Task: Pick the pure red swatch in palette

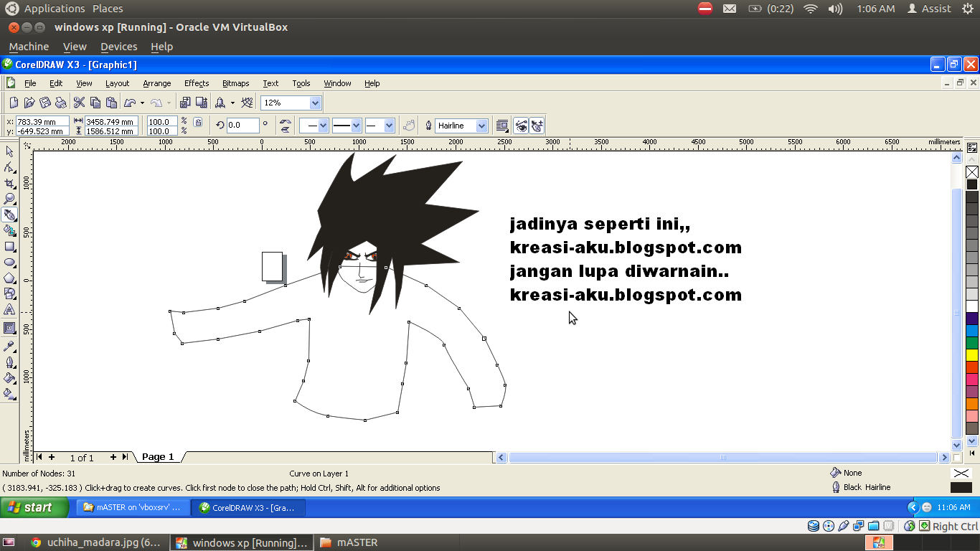Action: pyautogui.click(x=972, y=367)
